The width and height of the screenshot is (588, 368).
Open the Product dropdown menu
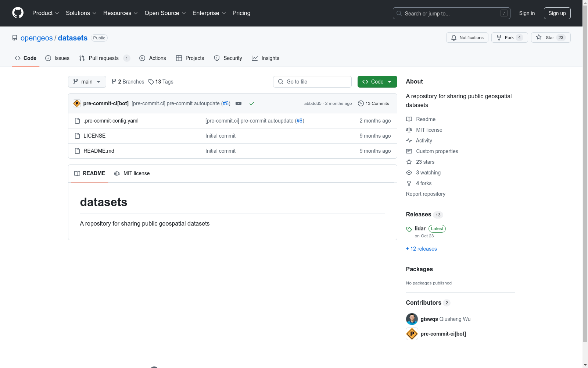(46, 13)
